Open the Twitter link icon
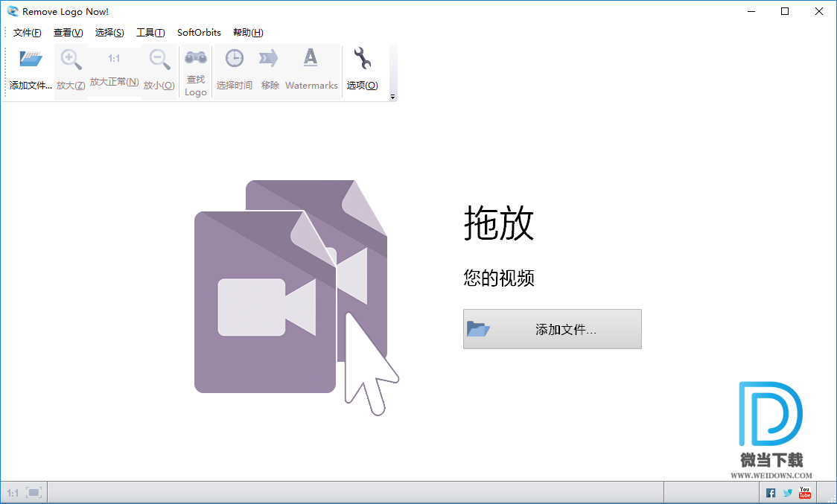837x504 pixels. 787,493
